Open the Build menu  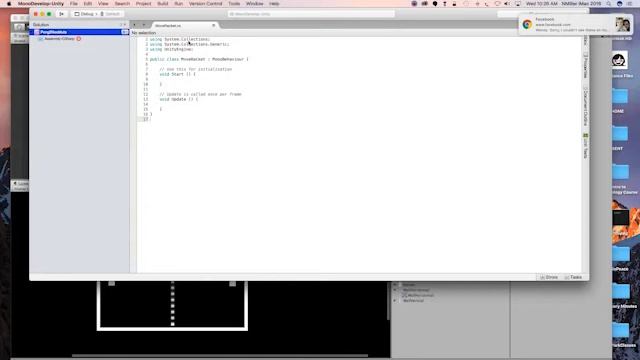163,4
